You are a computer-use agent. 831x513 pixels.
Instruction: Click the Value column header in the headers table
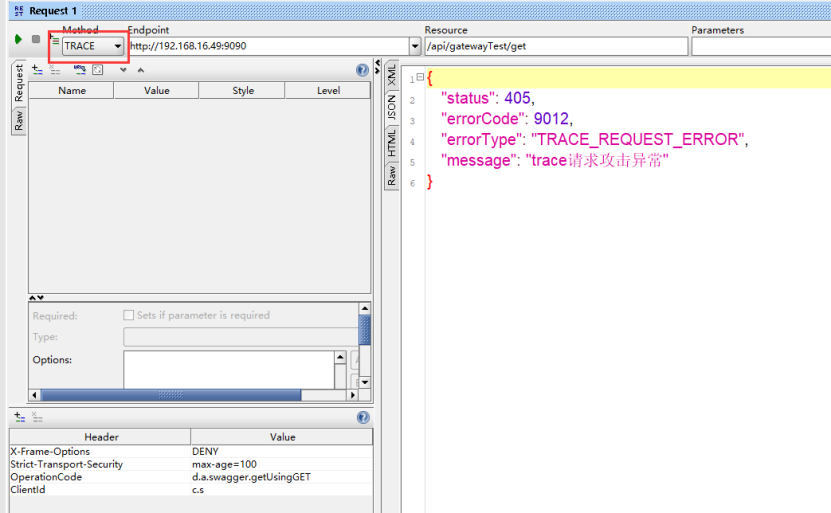[x=282, y=437]
